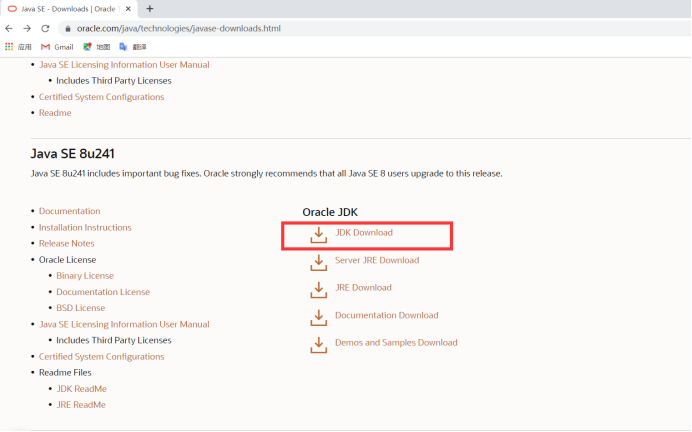
Task: Click the Server JRE Download arrow icon
Action: [319, 263]
